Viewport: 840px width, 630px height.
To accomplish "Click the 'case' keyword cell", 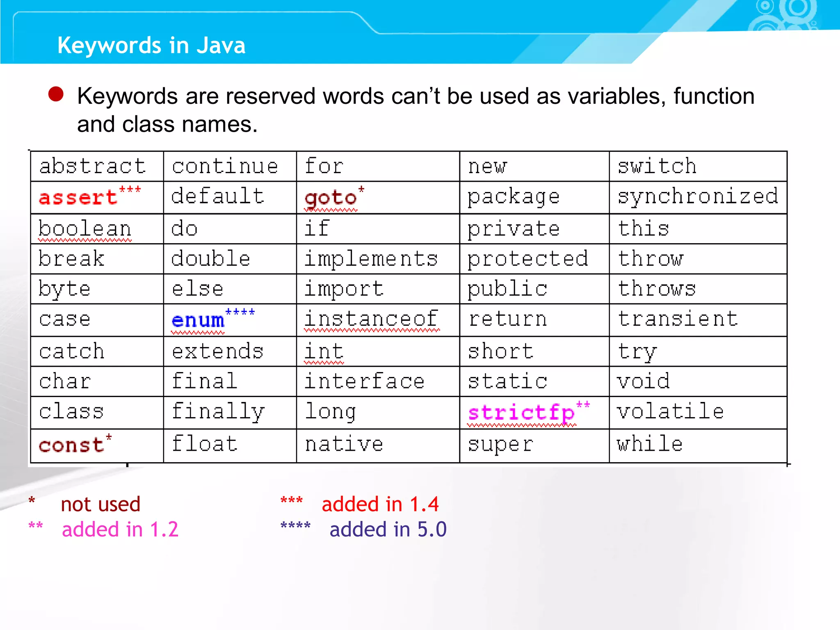I will tap(97, 320).
